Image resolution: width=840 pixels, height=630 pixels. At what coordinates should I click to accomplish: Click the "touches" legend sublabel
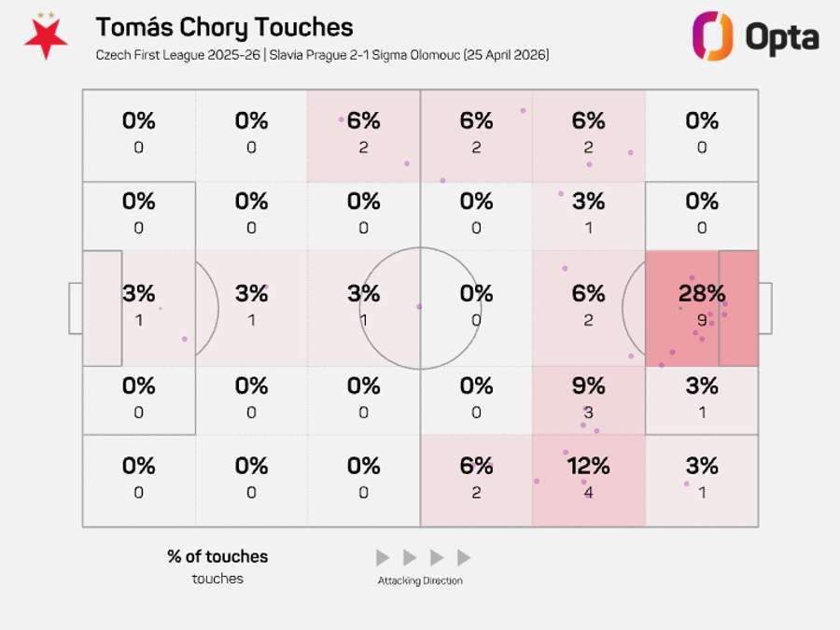coord(217,579)
